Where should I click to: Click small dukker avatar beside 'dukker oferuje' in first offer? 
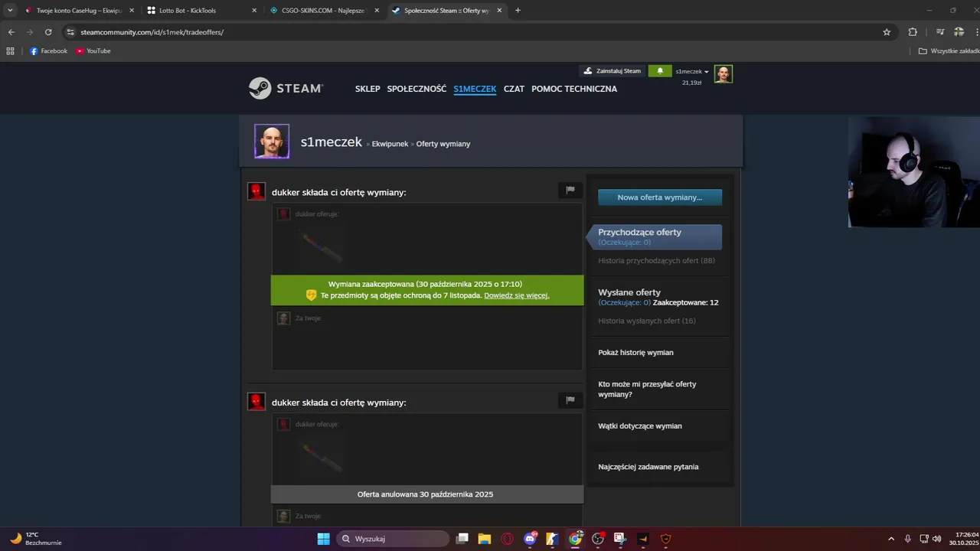point(283,214)
